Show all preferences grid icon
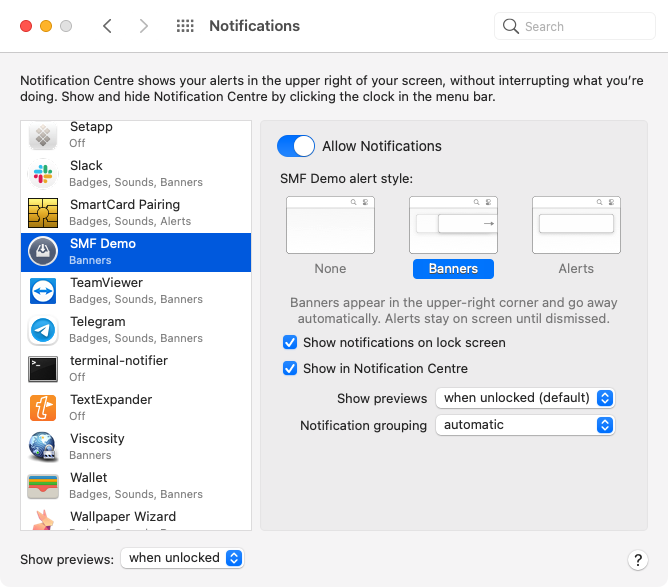 tap(185, 26)
